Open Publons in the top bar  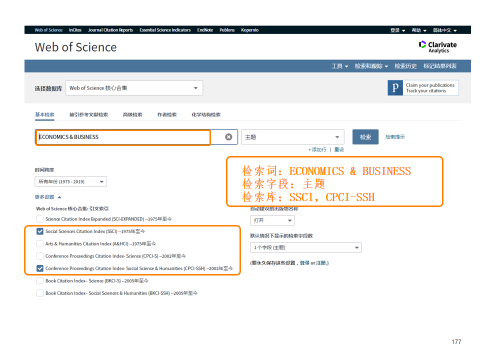pos(227,30)
